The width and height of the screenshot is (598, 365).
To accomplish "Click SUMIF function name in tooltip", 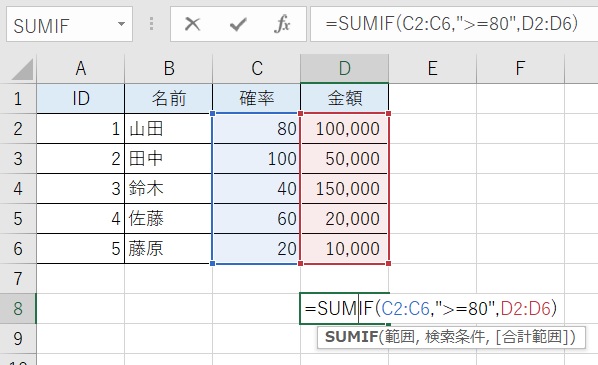I will coord(351,337).
